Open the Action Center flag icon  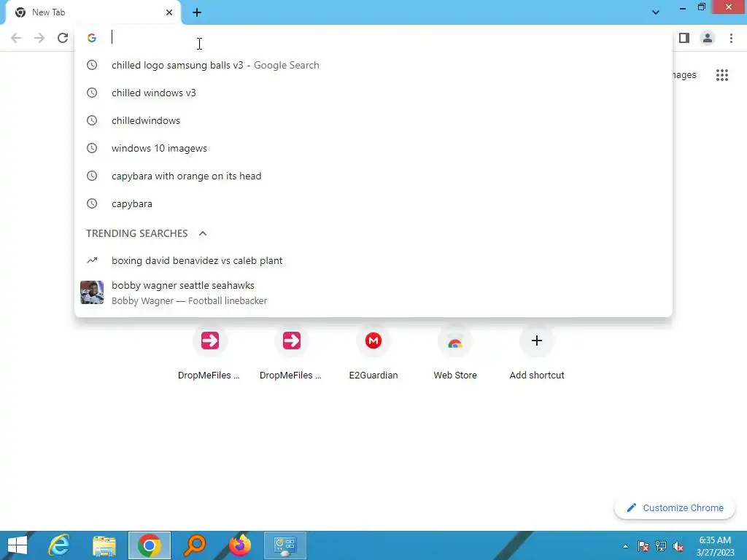point(643,546)
